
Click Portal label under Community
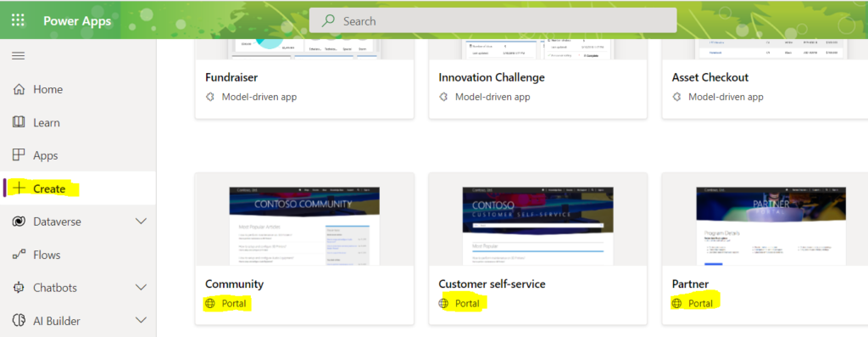click(234, 303)
